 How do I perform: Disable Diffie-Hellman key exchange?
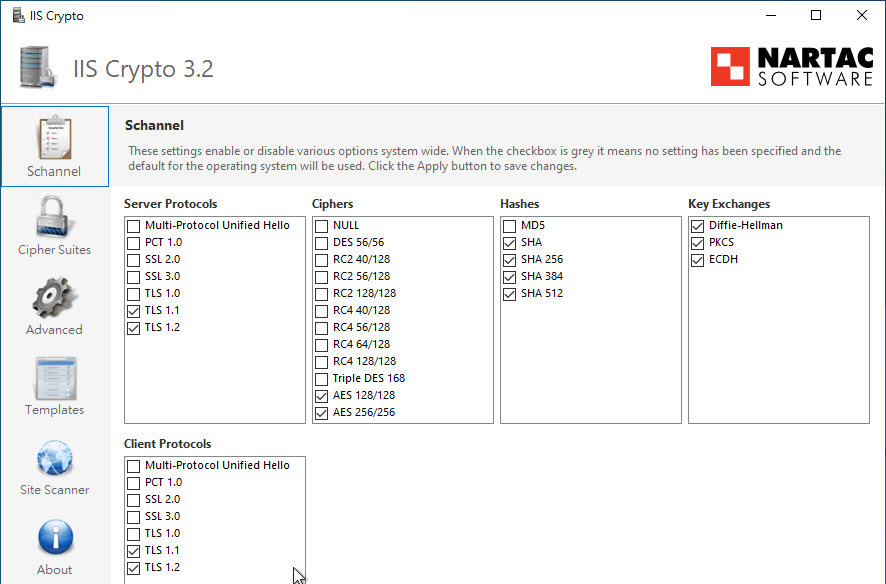tap(698, 226)
